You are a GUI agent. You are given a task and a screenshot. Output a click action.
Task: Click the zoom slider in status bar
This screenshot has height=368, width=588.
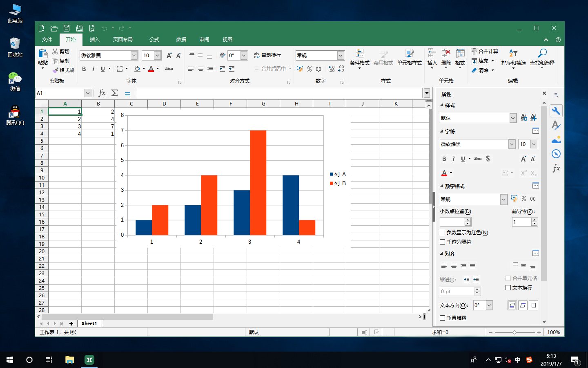click(x=514, y=332)
